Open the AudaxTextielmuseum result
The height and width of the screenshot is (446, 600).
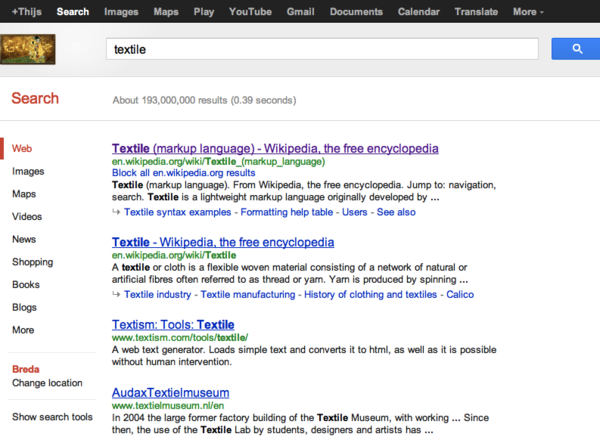[x=170, y=392]
